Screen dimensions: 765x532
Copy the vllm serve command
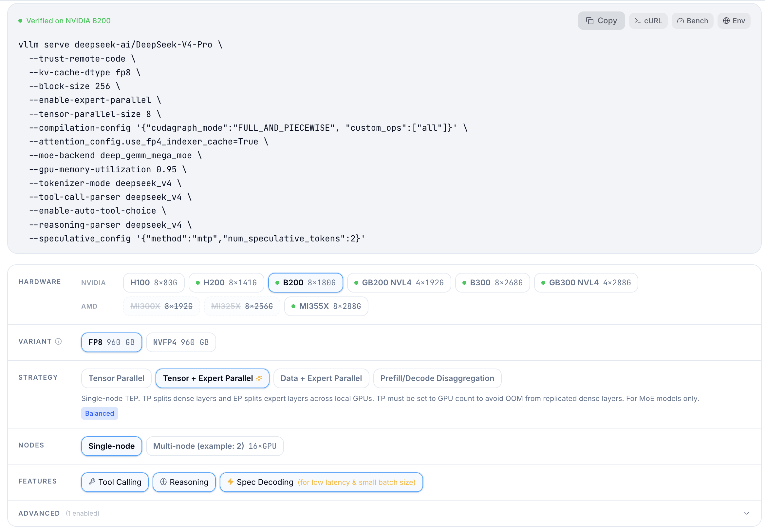[x=601, y=21]
